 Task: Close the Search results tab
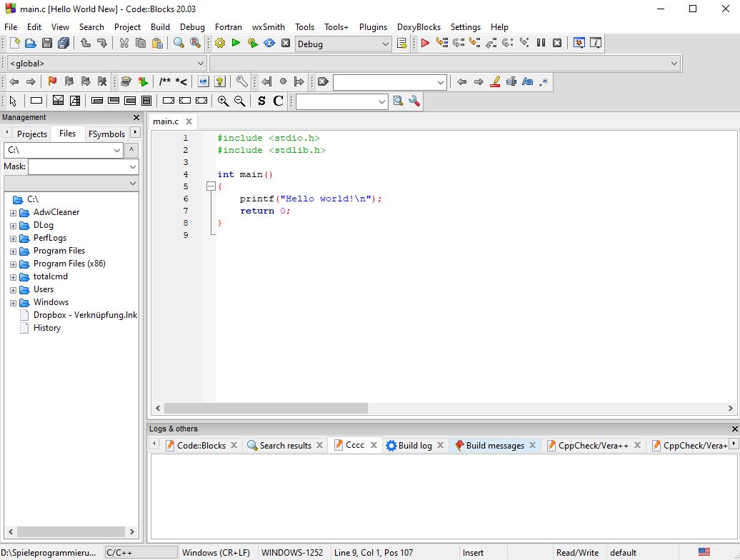[x=320, y=446]
